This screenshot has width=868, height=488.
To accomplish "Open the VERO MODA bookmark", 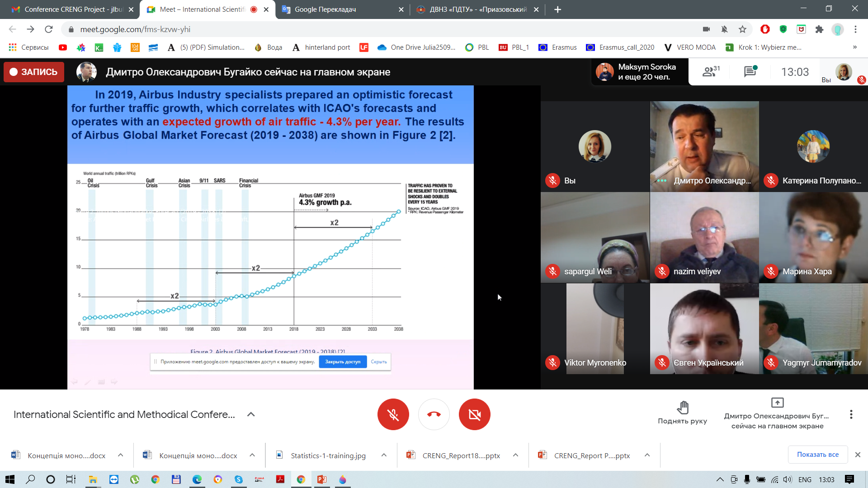I will [x=690, y=47].
